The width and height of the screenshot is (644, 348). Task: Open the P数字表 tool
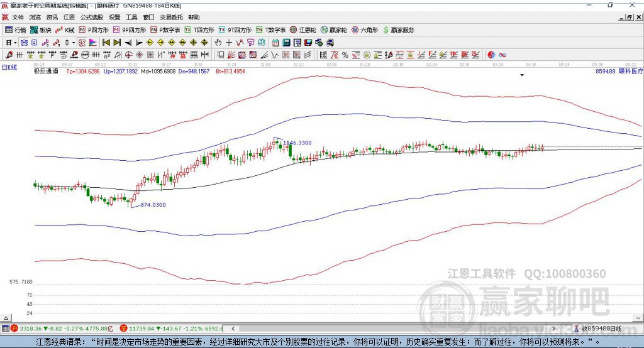(165, 30)
